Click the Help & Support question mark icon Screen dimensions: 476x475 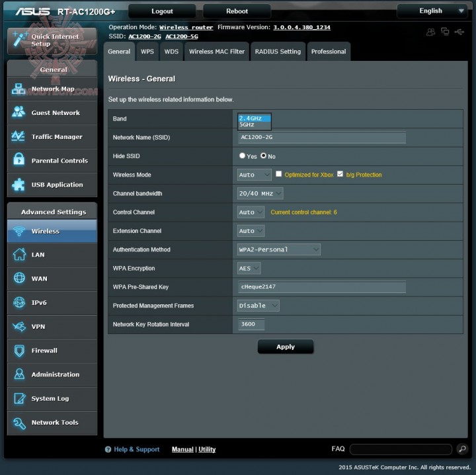coord(108,449)
